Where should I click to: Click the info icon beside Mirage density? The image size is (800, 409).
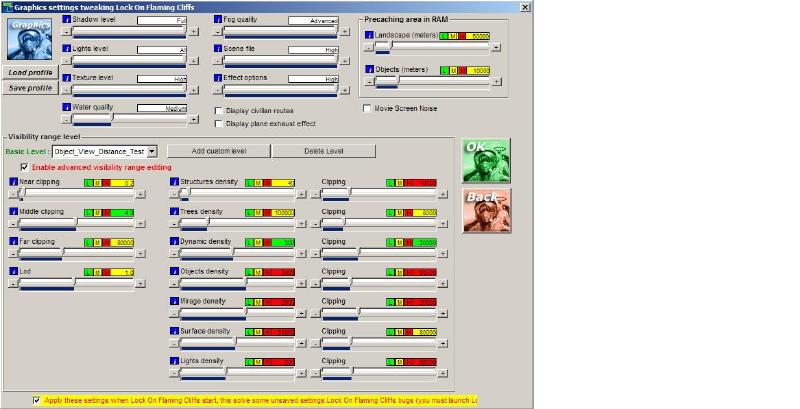(x=174, y=301)
